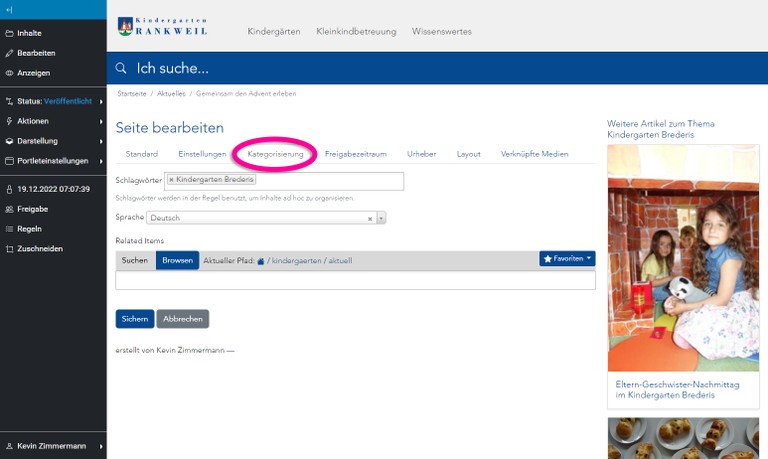Click the Kindergarten Rankweil logo
Screen dimensions: 768x459
coord(163,26)
